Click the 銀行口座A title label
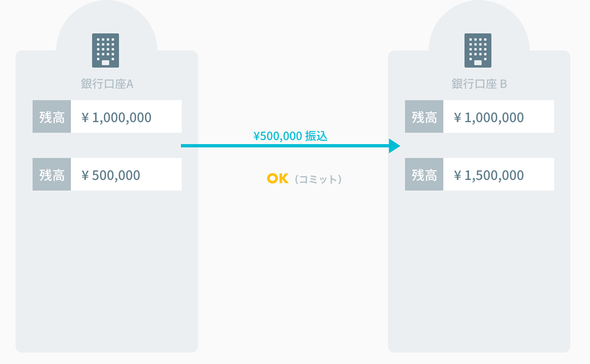 tap(107, 84)
